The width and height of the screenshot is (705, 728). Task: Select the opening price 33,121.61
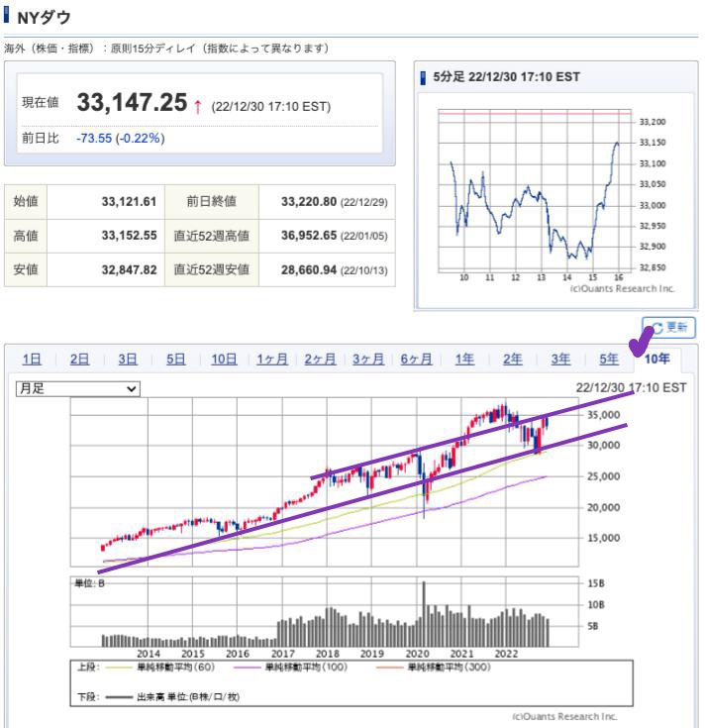(129, 201)
